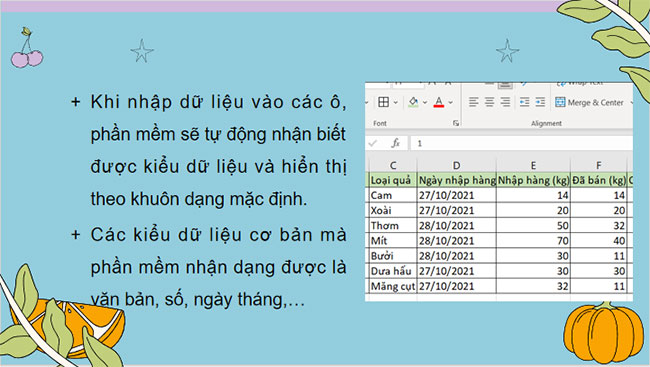Select the 'Thơm' cell

point(393,225)
